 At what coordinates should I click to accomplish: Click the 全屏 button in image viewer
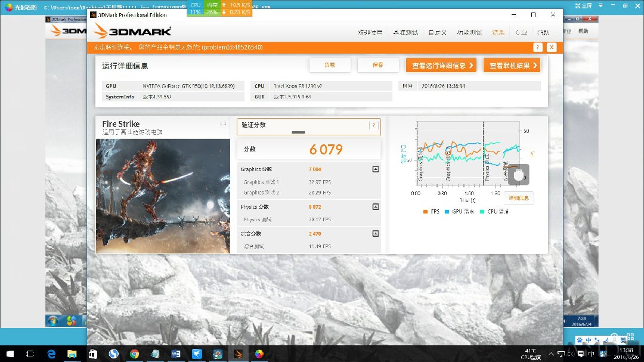[584, 6]
